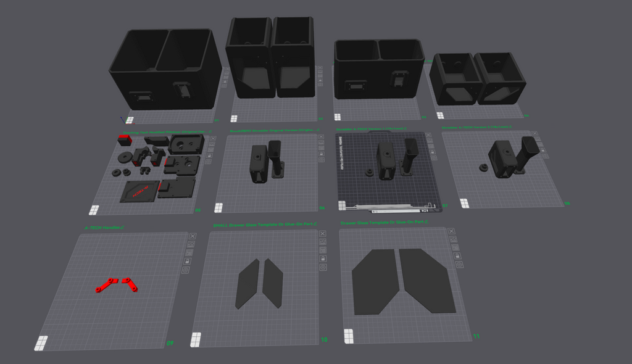Screen dimensions: 632x364
Task: Select the red cube on plate 05
Action: click(125, 140)
